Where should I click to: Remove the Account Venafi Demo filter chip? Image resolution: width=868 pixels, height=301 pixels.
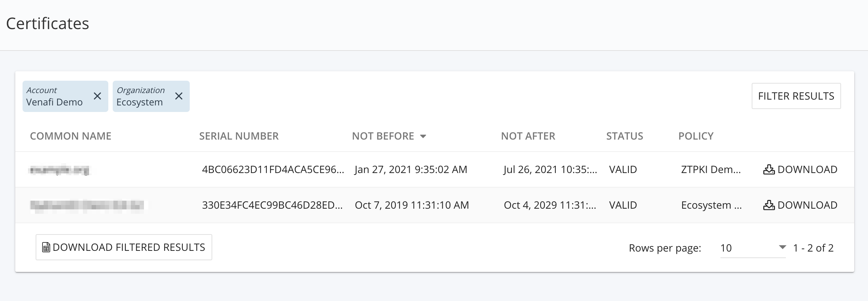click(x=97, y=96)
